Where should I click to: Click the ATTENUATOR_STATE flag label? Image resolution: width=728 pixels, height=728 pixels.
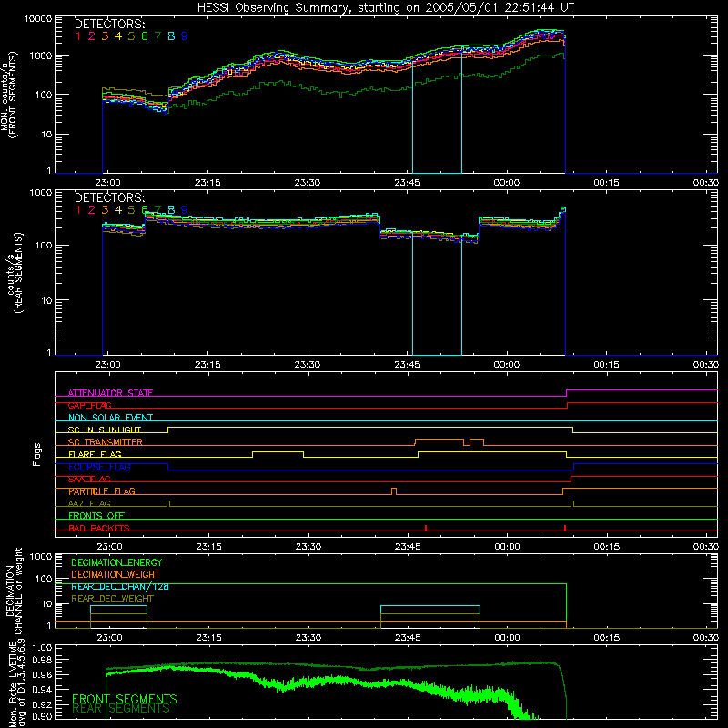tap(110, 393)
